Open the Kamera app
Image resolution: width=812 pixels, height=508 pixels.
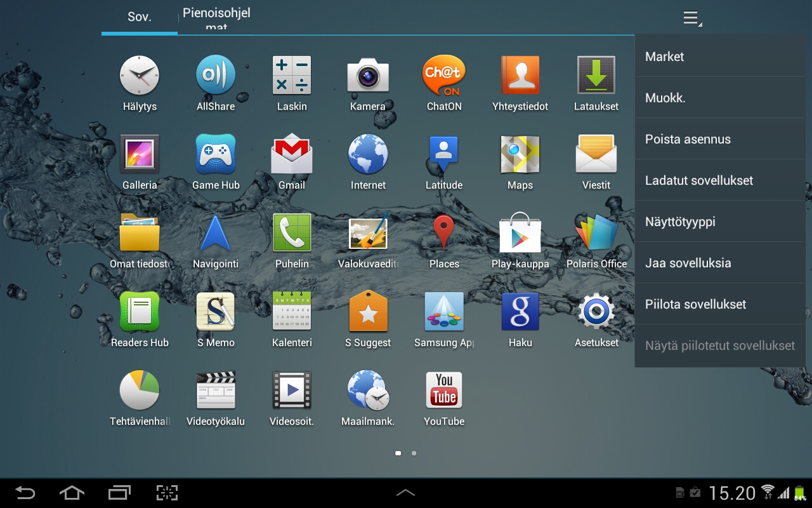pyautogui.click(x=368, y=84)
